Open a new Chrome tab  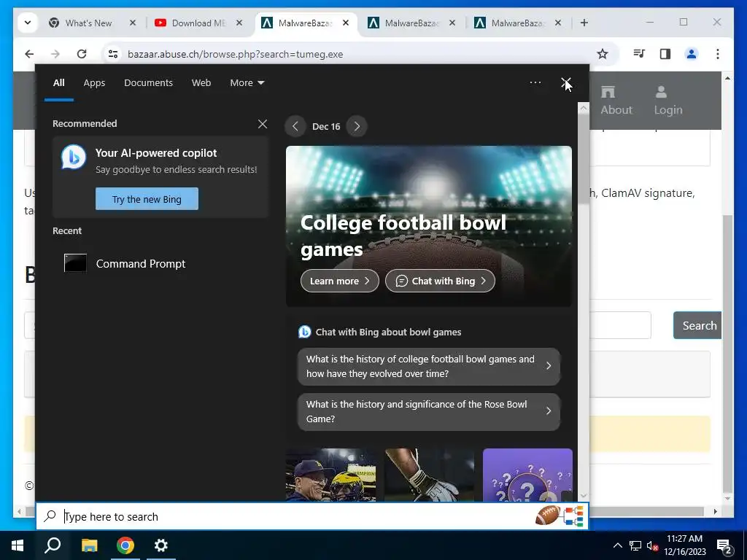584,23
